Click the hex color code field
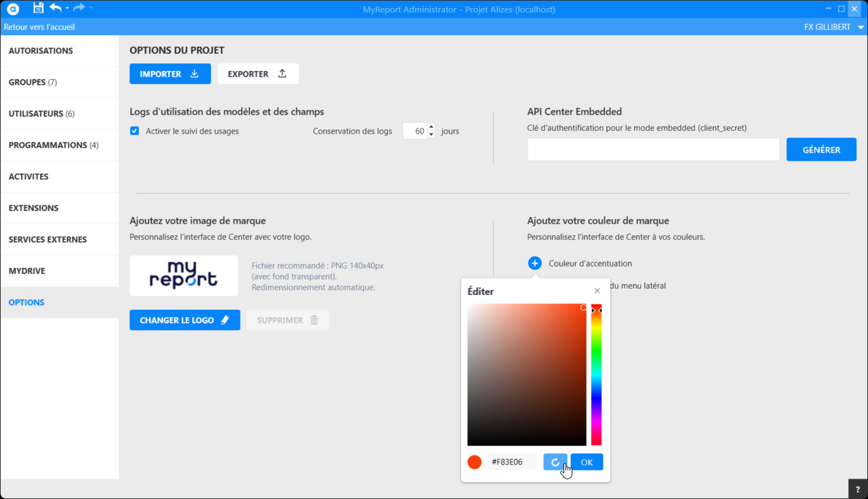This screenshot has width=868, height=499. tap(512, 462)
